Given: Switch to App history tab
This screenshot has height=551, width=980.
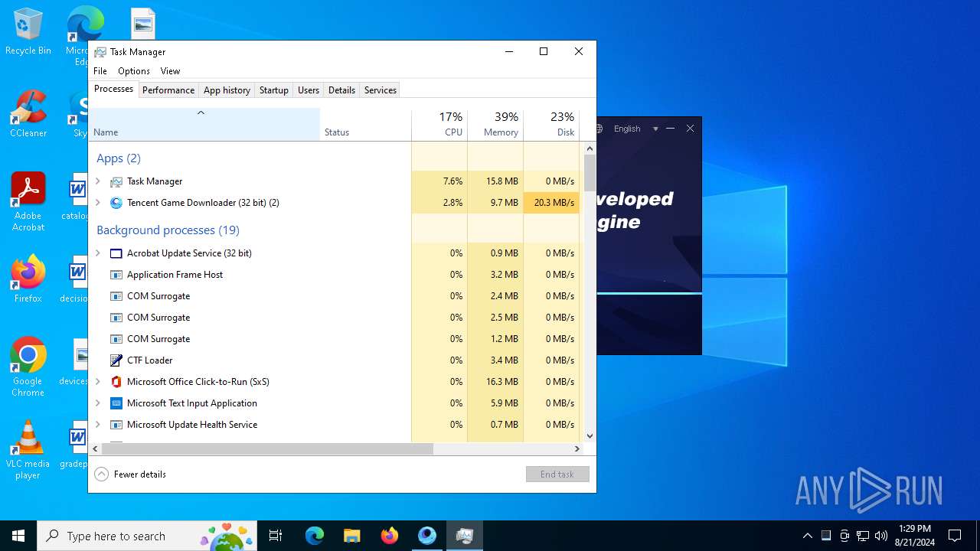Looking at the screenshot, I should pos(227,90).
